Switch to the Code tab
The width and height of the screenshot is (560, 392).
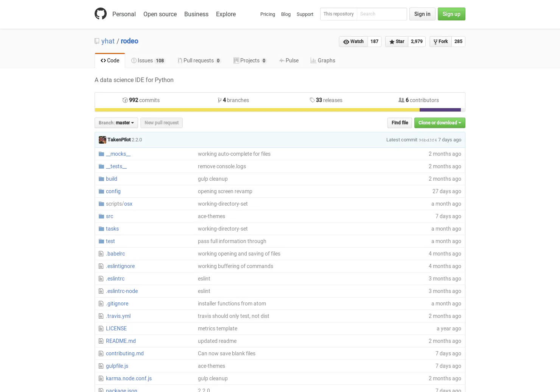(110, 60)
